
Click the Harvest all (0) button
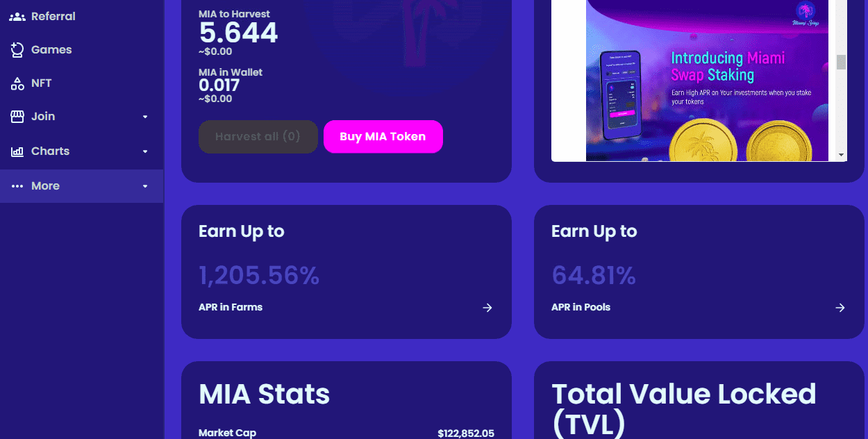point(258,137)
